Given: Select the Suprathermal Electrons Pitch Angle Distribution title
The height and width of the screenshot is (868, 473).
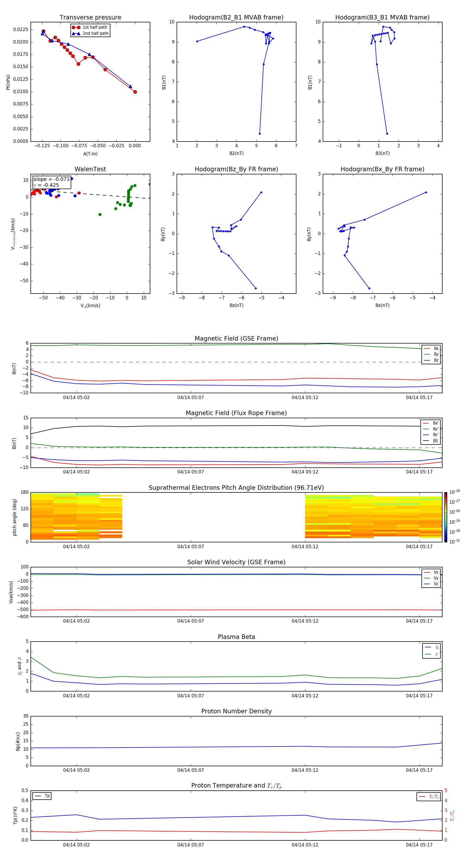Looking at the screenshot, I should 236,488.
